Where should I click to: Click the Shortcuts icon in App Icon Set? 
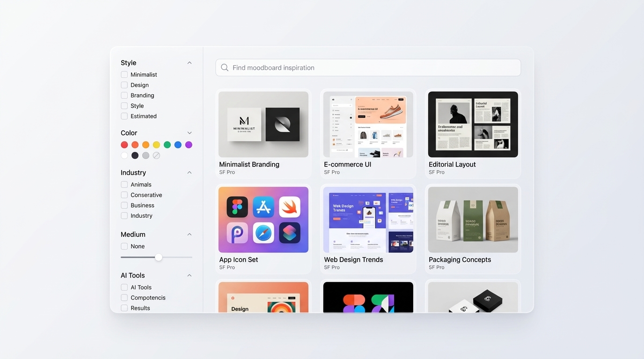290,233
